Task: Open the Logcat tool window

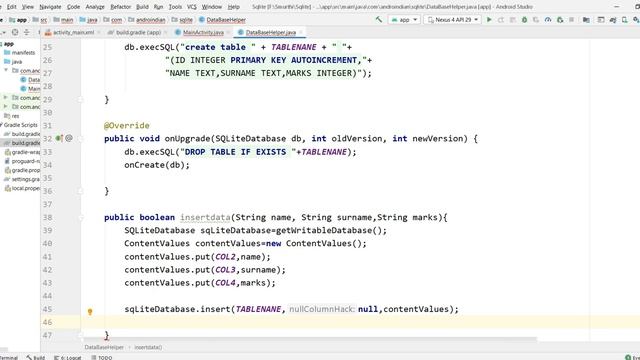Action: (x=68, y=357)
